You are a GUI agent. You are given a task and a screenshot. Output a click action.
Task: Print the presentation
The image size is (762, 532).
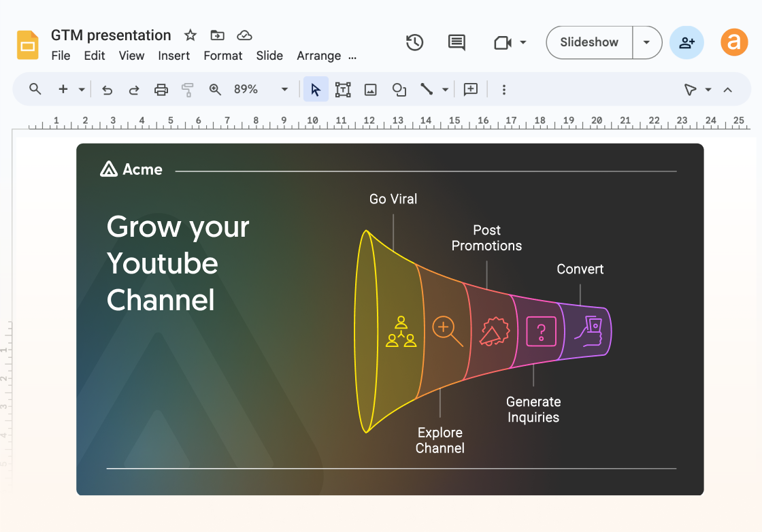tap(161, 89)
